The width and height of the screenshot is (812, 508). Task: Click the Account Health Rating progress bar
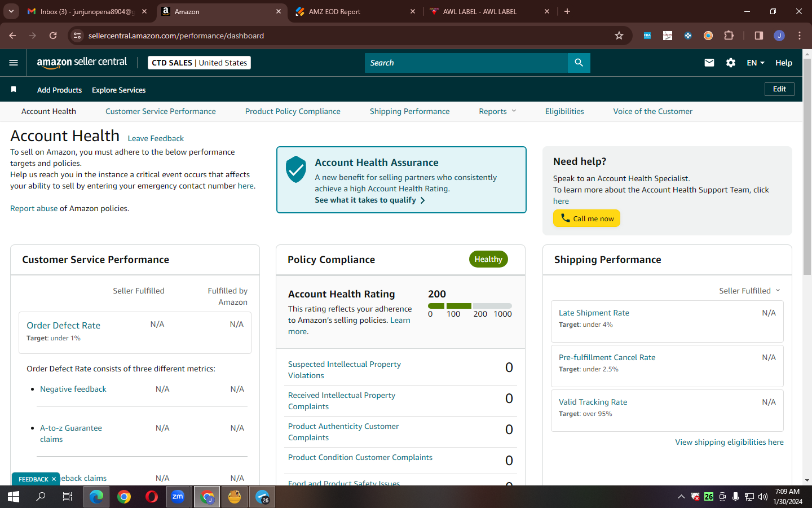point(470,306)
